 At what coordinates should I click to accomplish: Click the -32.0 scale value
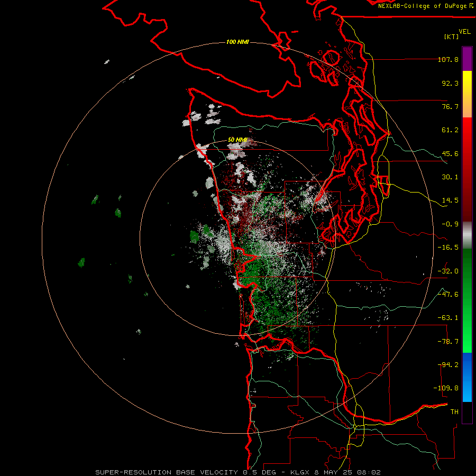(448, 271)
